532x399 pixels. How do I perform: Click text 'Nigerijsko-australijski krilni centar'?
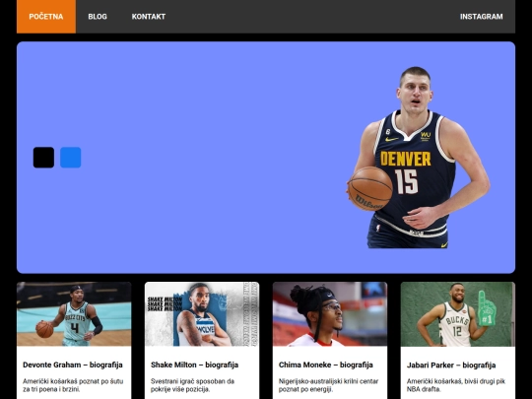click(328, 381)
